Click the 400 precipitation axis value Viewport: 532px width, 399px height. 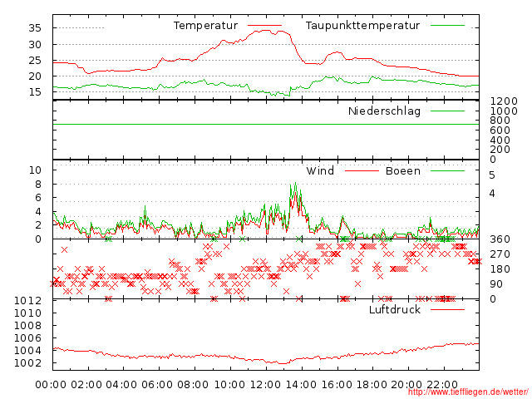click(x=500, y=140)
